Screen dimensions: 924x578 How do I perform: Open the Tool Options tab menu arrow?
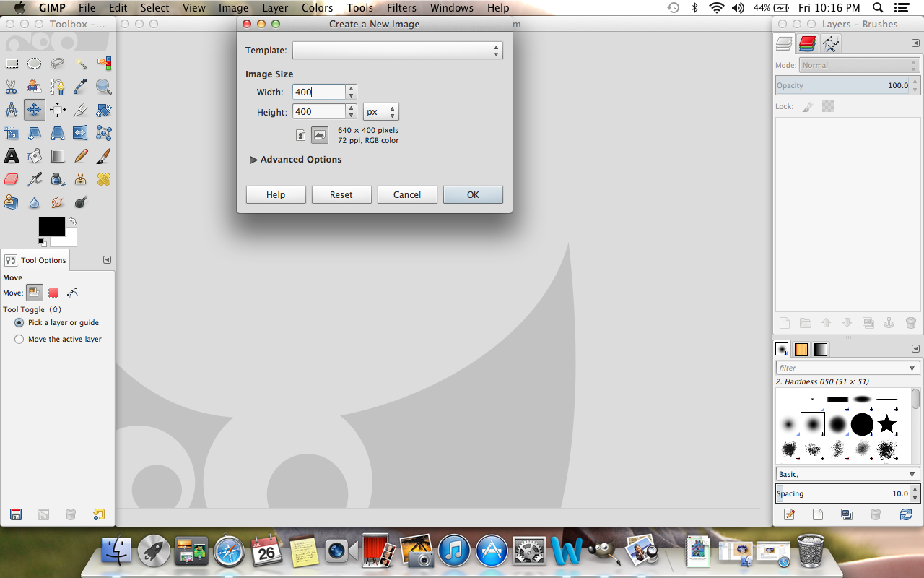107,259
